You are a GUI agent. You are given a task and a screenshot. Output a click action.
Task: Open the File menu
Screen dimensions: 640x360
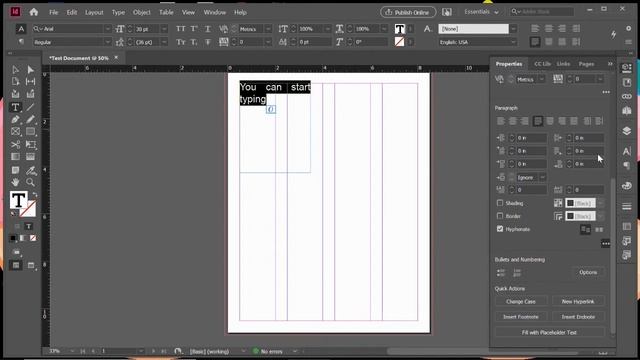53,12
